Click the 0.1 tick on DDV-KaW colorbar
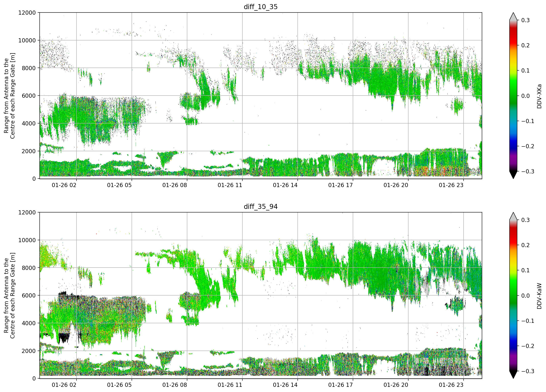Image resolution: width=546 pixels, height=392 pixels. coord(526,270)
